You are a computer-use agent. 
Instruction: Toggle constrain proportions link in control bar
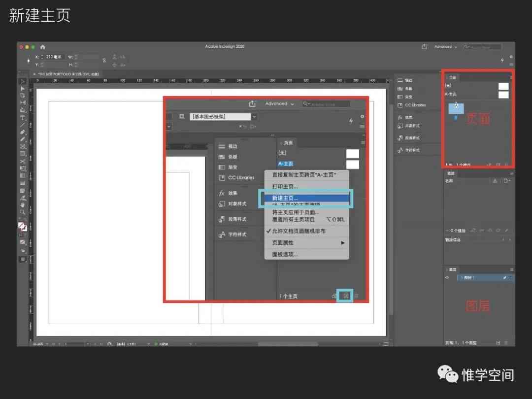pyautogui.click(x=104, y=61)
